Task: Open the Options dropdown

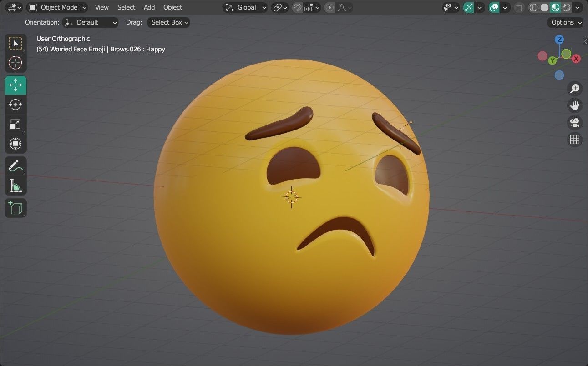Action: (x=566, y=22)
